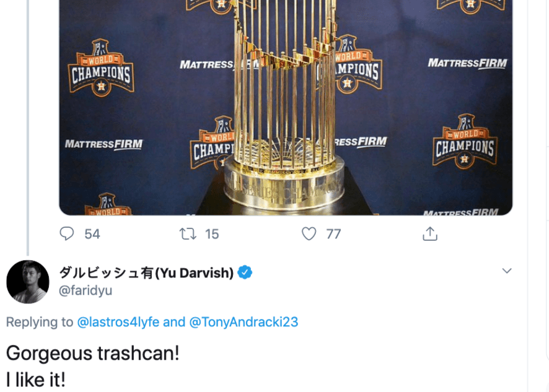
Task: Click the retweet count 15
Action: [x=212, y=234]
